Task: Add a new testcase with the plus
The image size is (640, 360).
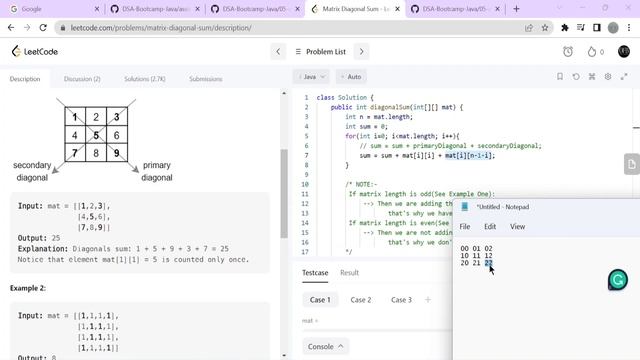Action: [428, 300]
